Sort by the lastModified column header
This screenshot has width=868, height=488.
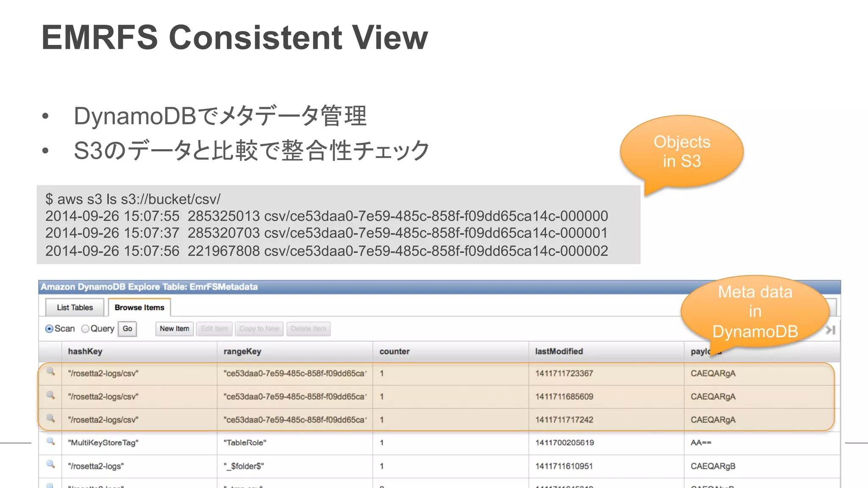pos(606,352)
